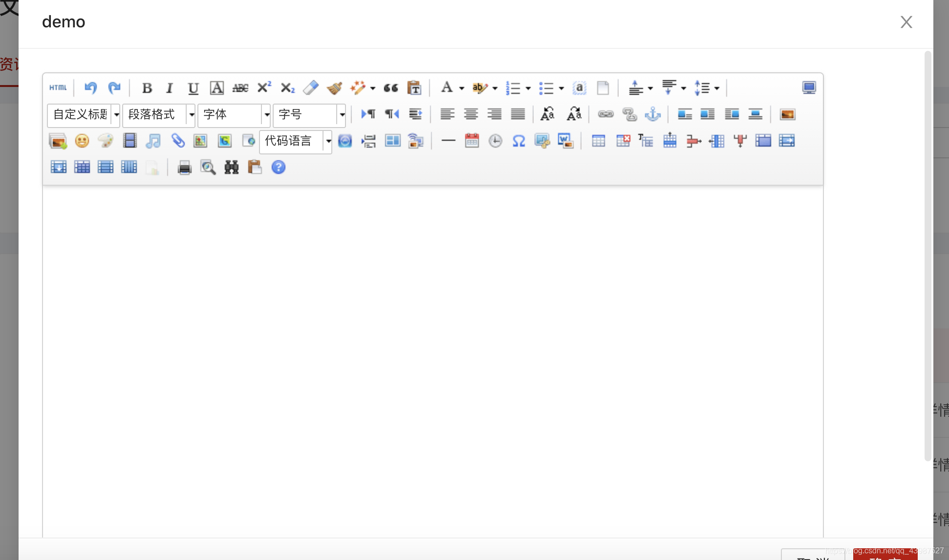The height and width of the screenshot is (560, 949).
Task: Click the Undo arrow icon
Action: click(90, 87)
